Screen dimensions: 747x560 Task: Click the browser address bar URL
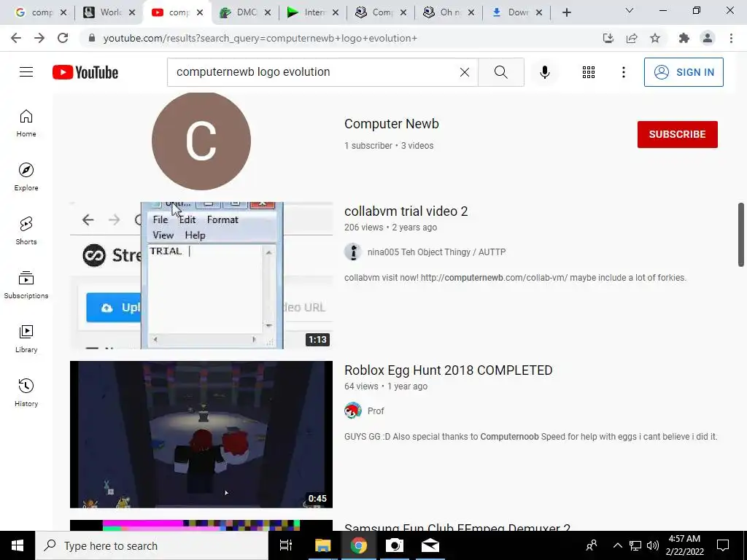tap(260, 38)
